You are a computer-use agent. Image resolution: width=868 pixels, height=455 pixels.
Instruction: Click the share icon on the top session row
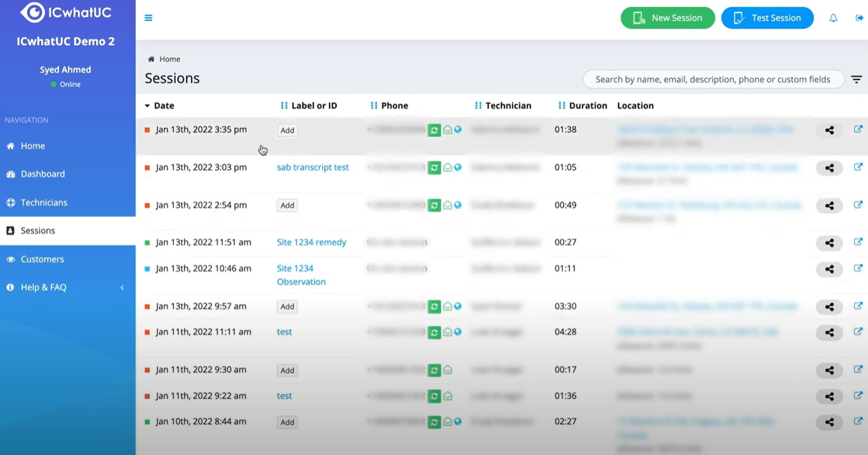tap(829, 129)
